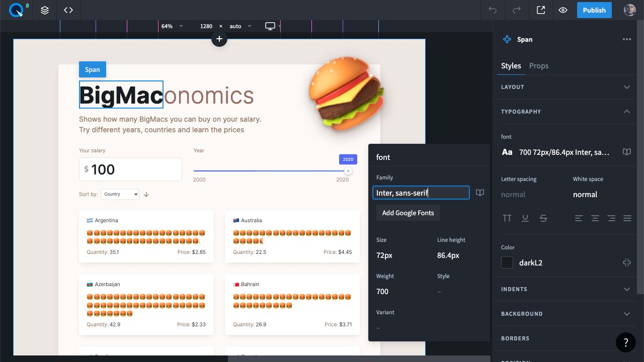Click the right panel vertical scrollbar
The height and width of the screenshot is (362, 644).
click(640, 158)
